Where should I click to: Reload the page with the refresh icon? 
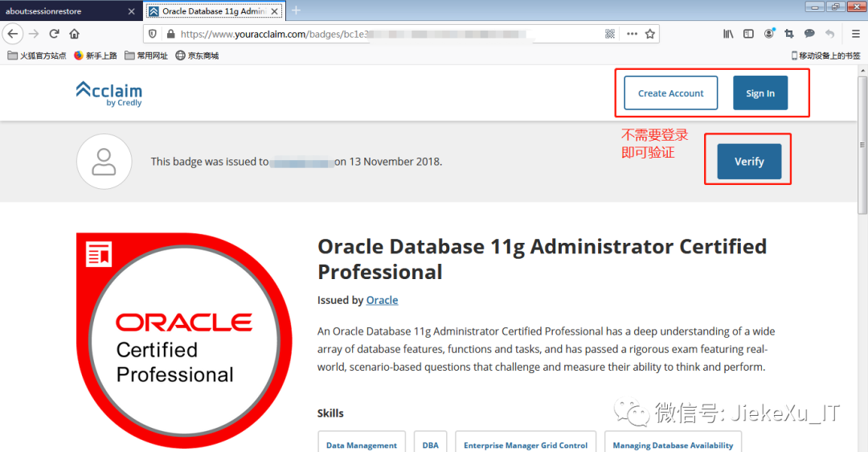pyautogui.click(x=54, y=34)
